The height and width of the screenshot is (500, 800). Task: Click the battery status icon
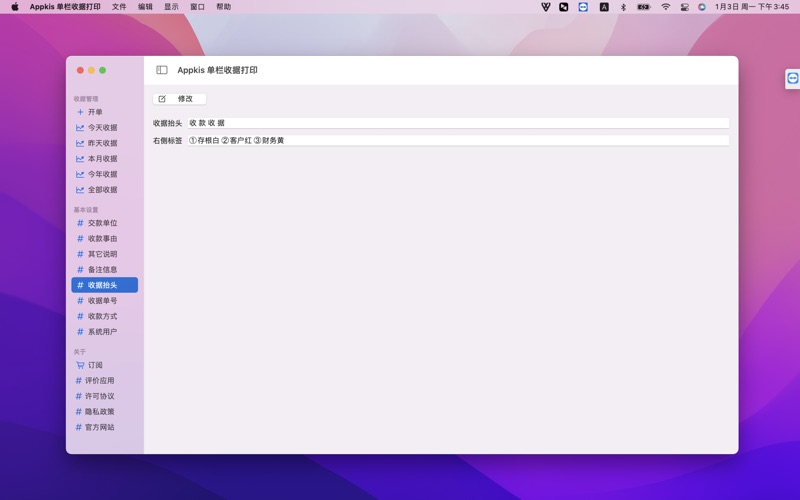pyautogui.click(x=644, y=7)
